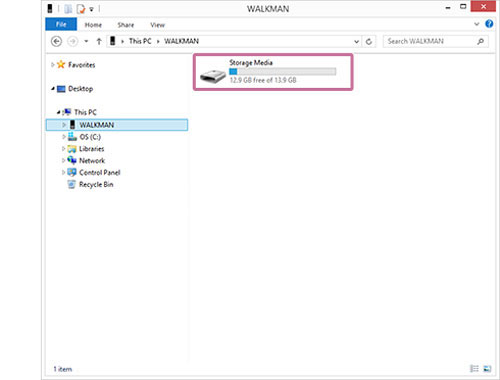Click the Search WALKMAN input field
This screenshot has height=380, width=500.
(430, 41)
